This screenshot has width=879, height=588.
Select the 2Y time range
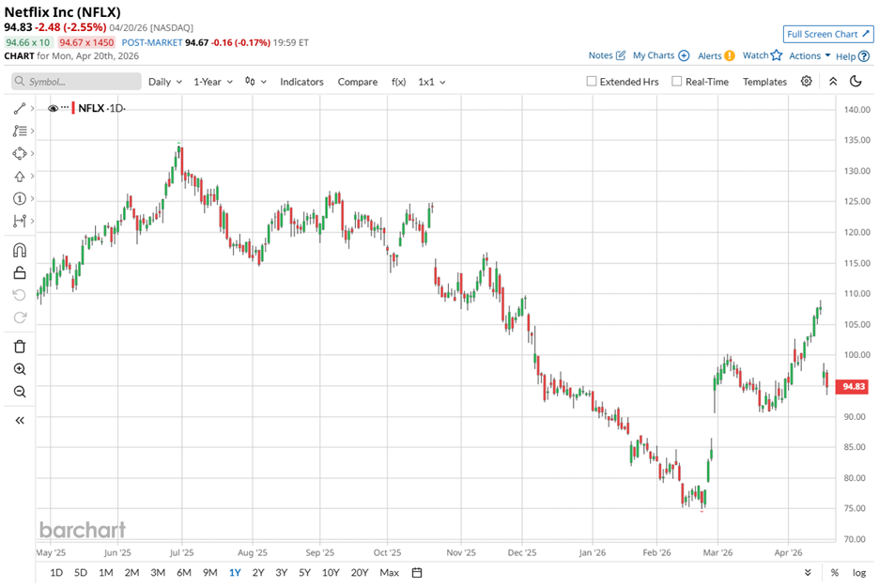[258, 572]
